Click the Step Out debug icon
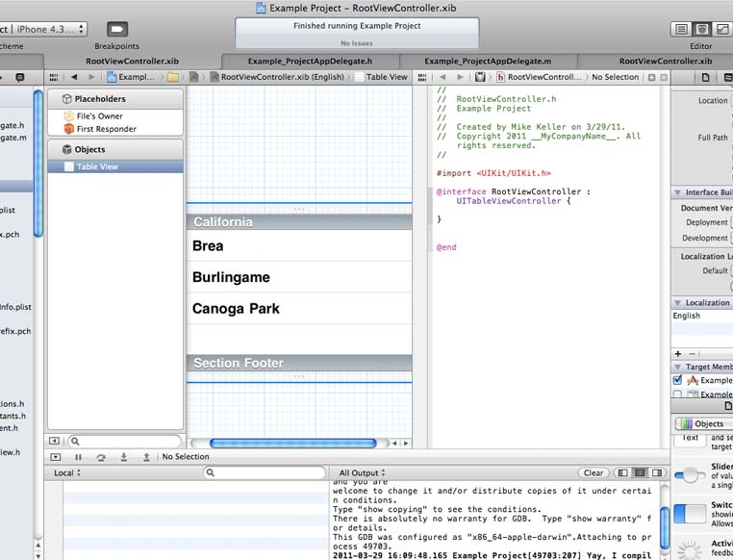The height and width of the screenshot is (560, 733). coord(146,457)
